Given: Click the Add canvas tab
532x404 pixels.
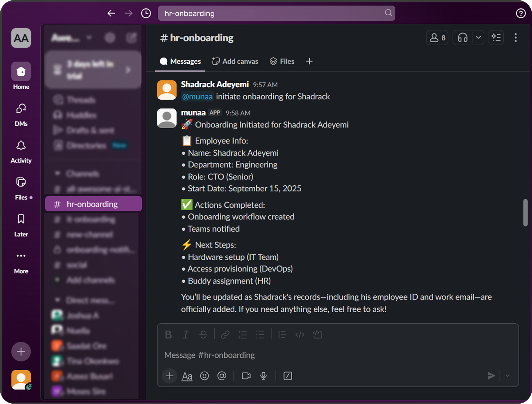Looking at the screenshot, I should coord(235,61).
